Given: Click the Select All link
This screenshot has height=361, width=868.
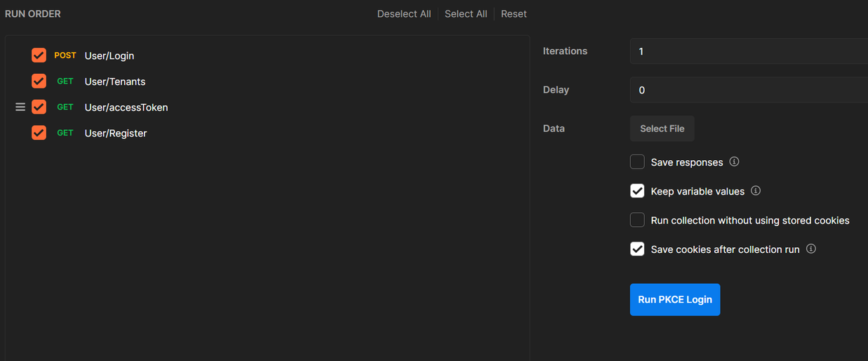Looking at the screenshot, I should click(465, 14).
